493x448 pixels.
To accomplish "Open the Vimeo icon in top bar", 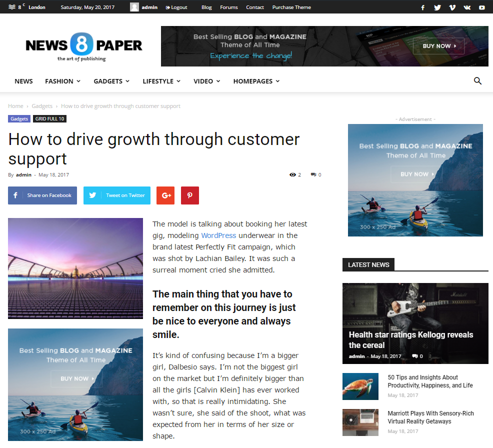I will tap(452, 7).
